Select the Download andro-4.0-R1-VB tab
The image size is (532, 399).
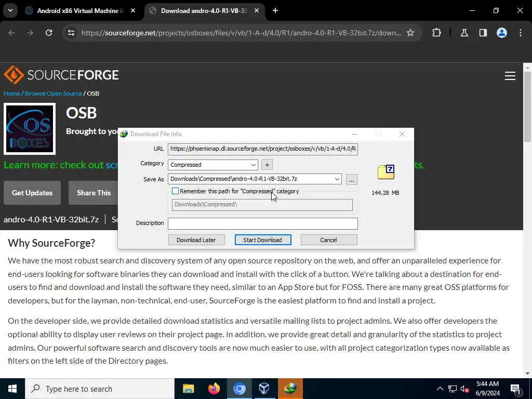[204, 10]
